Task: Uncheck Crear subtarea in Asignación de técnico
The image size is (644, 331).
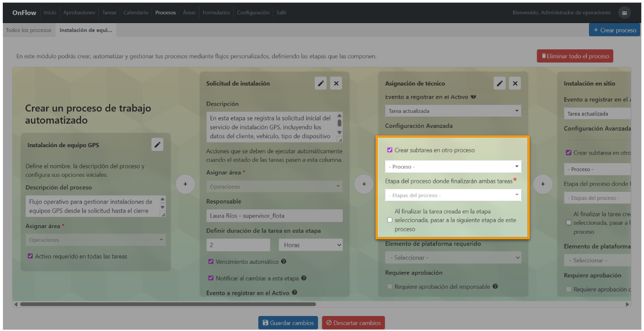Action: pyautogui.click(x=390, y=150)
